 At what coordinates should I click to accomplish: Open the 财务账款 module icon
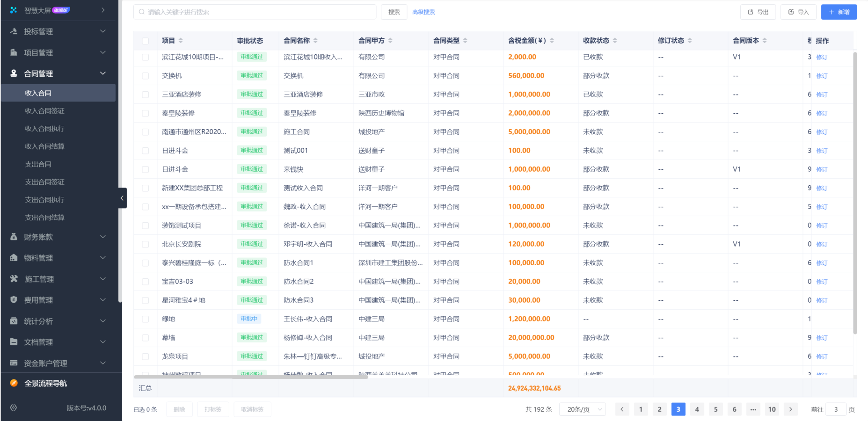coord(13,237)
